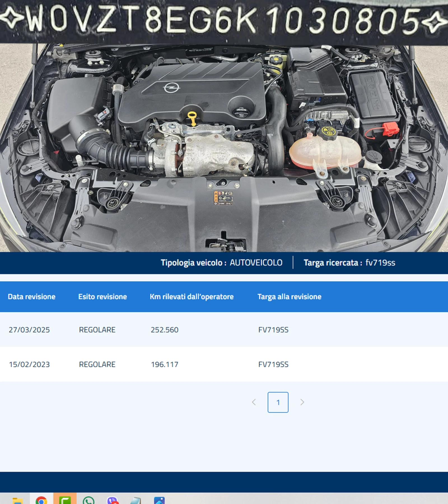The width and height of the screenshot is (448, 504).
Task: Click the searched plate fv719ss
Action: tap(380, 263)
